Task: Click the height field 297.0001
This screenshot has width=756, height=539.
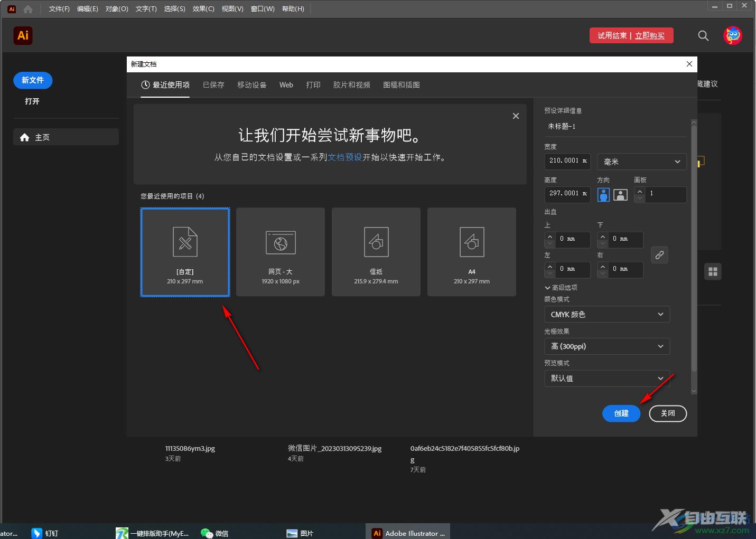Action: coord(567,194)
